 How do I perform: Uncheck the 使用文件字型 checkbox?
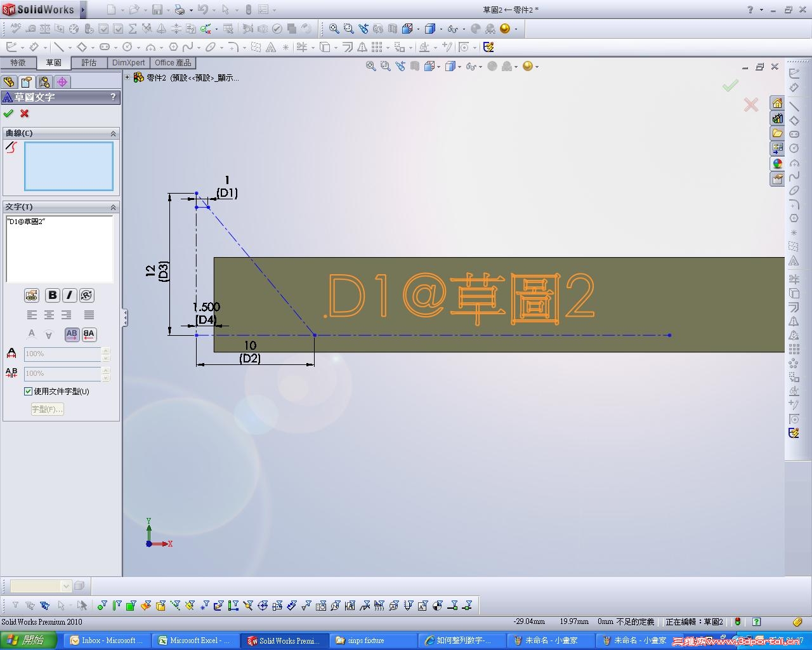pos(28,392)
